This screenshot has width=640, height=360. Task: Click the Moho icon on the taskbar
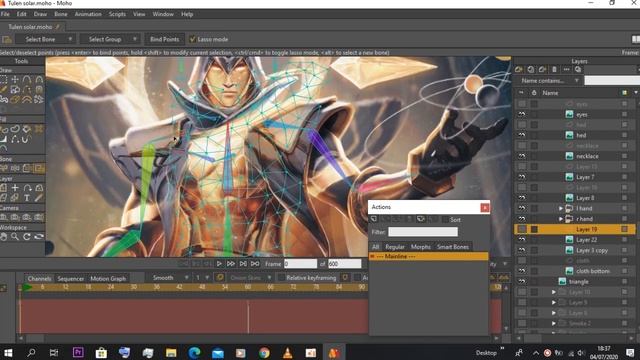click(334, 352)
